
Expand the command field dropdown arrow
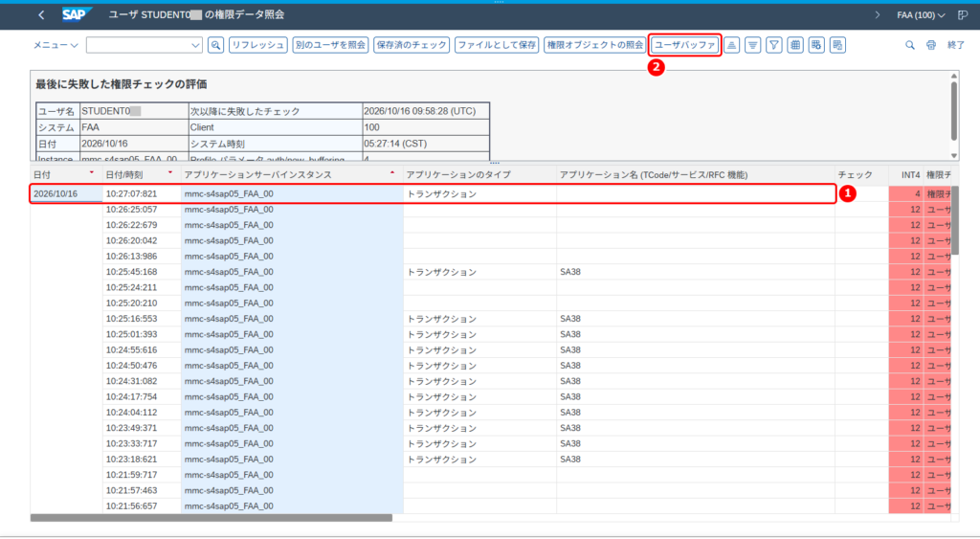click(x=195, y=45)
